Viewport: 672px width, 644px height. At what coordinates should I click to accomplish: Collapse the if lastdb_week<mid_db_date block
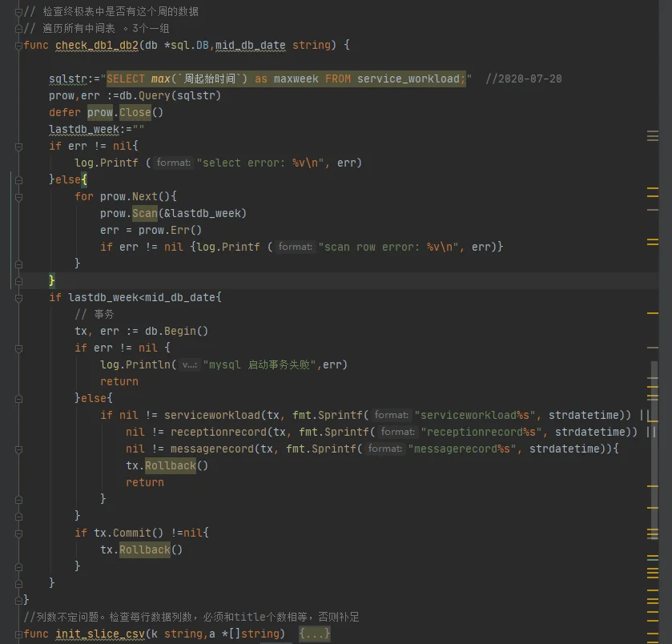(18, 298)
